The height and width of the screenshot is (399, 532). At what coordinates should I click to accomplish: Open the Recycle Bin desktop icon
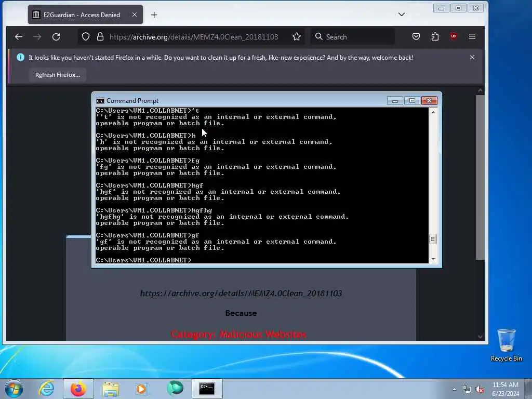[x=506, y=345]
